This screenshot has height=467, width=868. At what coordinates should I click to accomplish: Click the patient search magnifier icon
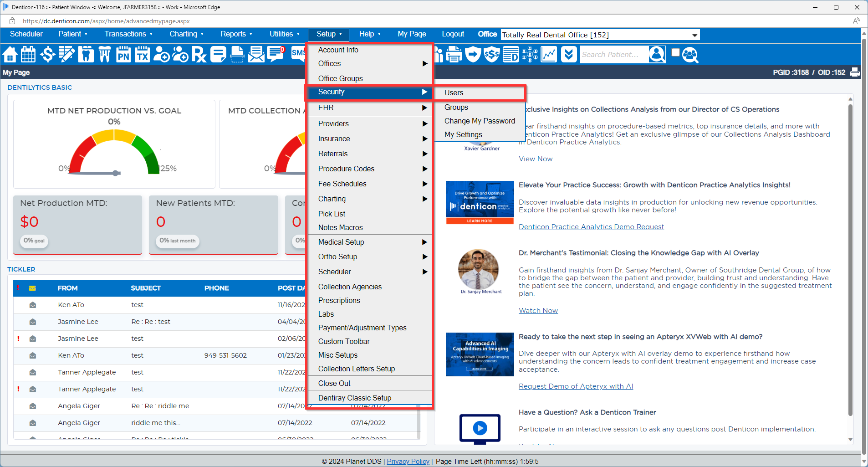point(657,55)
